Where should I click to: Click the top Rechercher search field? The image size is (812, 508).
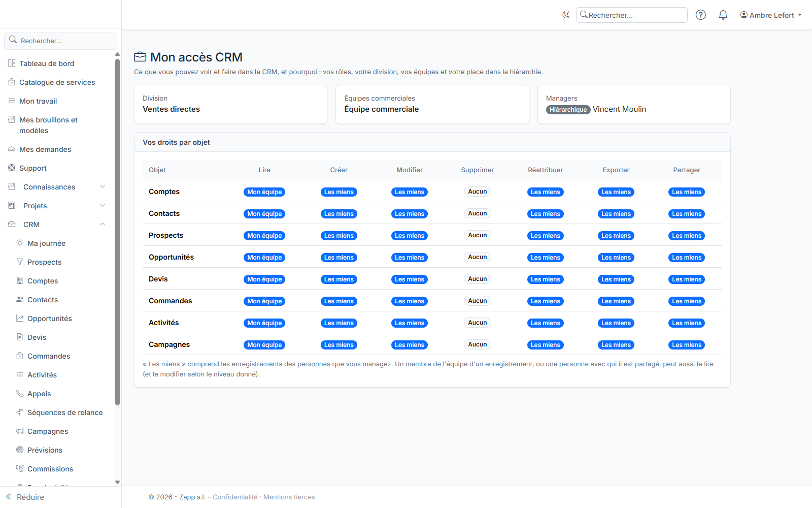pyautogui.click(x=632, y=15)
